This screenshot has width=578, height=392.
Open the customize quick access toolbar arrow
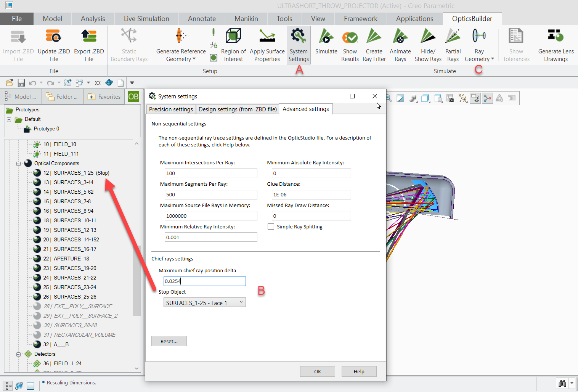pos(132,83)
